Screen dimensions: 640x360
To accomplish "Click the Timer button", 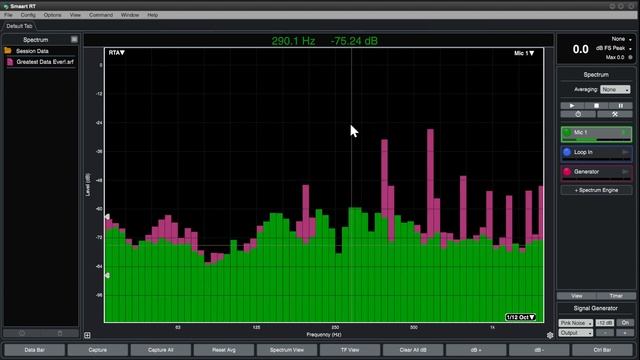I will click(616, 296).
